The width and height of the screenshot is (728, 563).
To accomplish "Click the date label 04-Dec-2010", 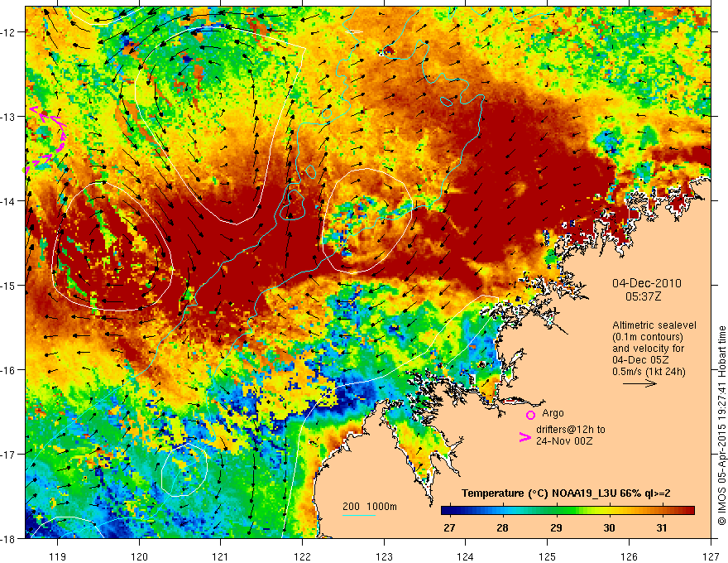I will click(647, 283).
